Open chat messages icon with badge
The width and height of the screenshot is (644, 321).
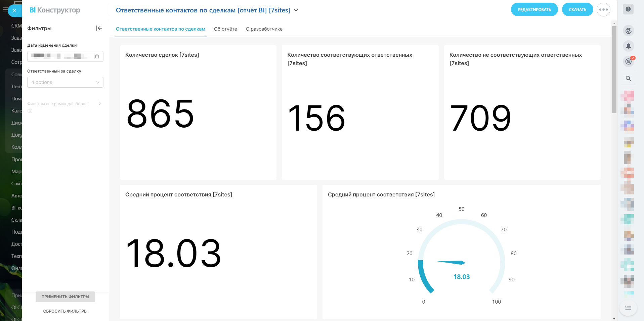click(x=628, y=61)
